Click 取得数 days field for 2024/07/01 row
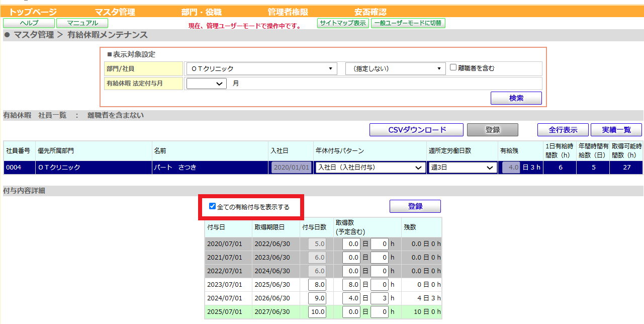Image resolution: width=644 pixels, height=324 pixels. [x=351, y=298]
